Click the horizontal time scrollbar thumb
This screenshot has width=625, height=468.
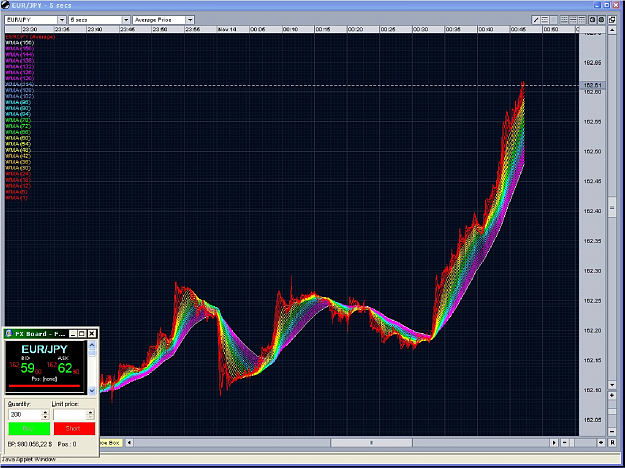click(371, 442)
